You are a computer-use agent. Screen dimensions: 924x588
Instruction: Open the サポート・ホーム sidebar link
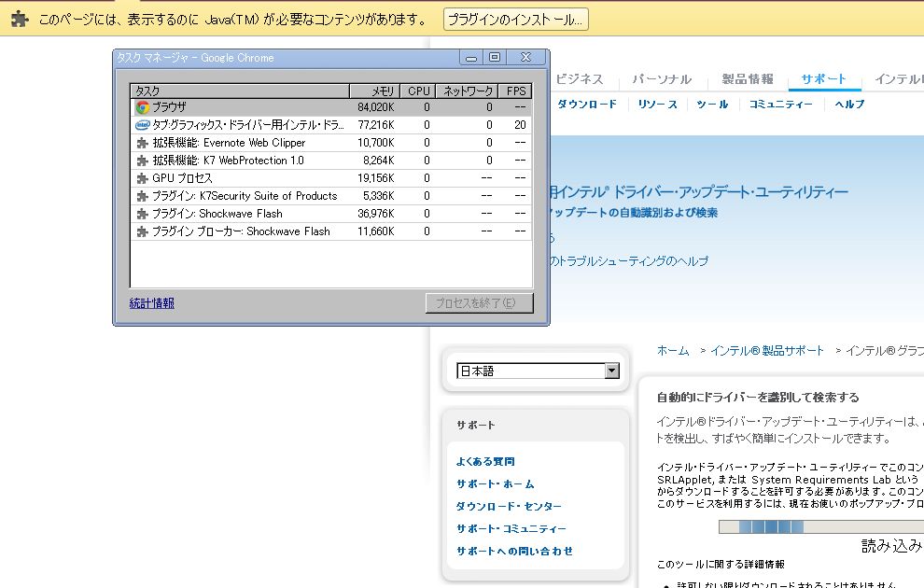(496, 483)
